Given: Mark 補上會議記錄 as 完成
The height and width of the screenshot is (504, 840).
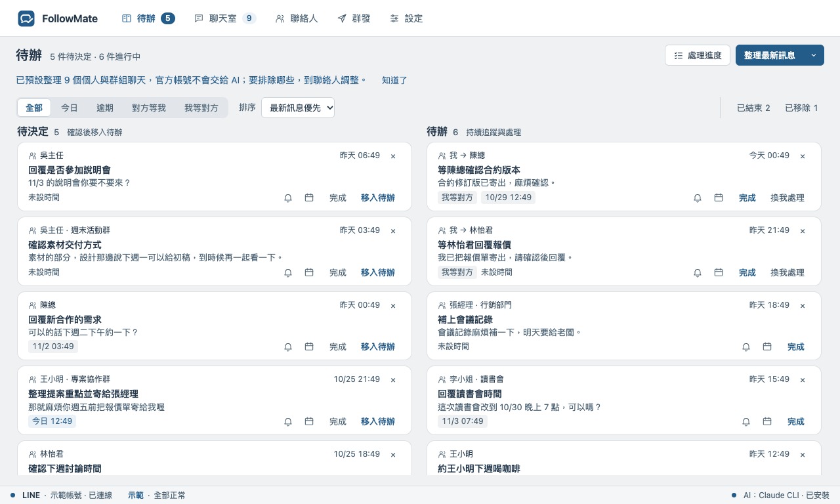Looking at the screenshot, I should click(x=796, y=347).
